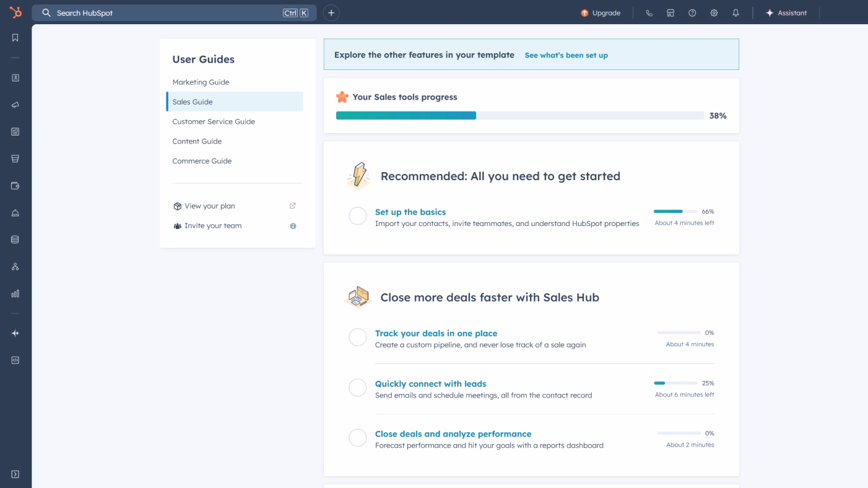The height and width of the screenshot is (488, 868).
Task: Tick the 'Quickly connect with leads' circle
Action: 357,387
